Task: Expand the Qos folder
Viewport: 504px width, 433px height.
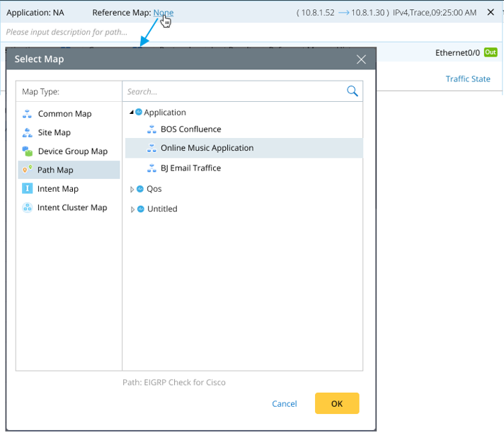Action: point(132,190)
